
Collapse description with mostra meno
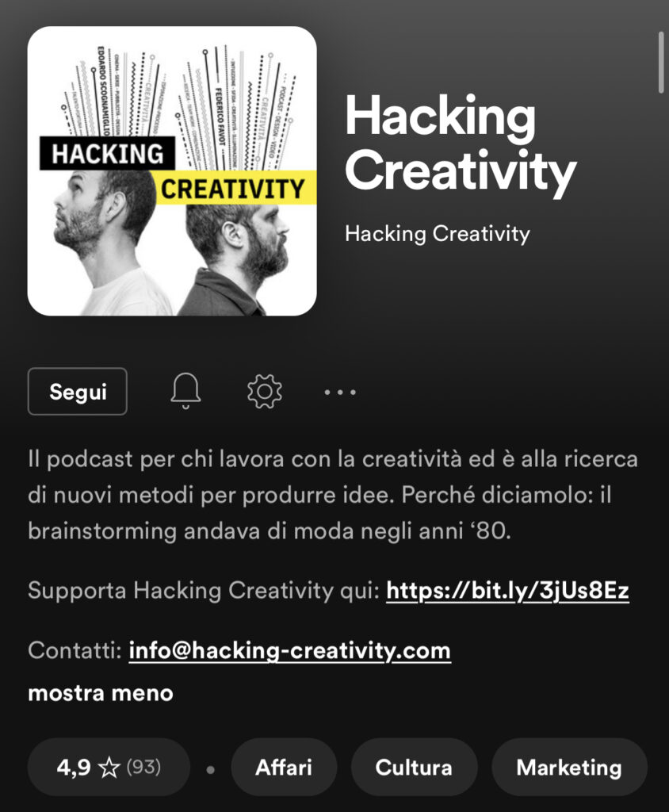[101, 693]
